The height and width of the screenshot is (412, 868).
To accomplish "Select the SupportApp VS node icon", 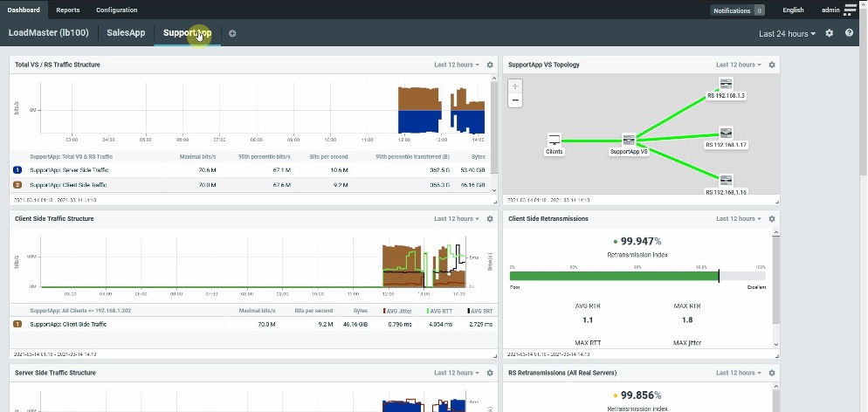I will pyautogui.click(x=628, y=140).
